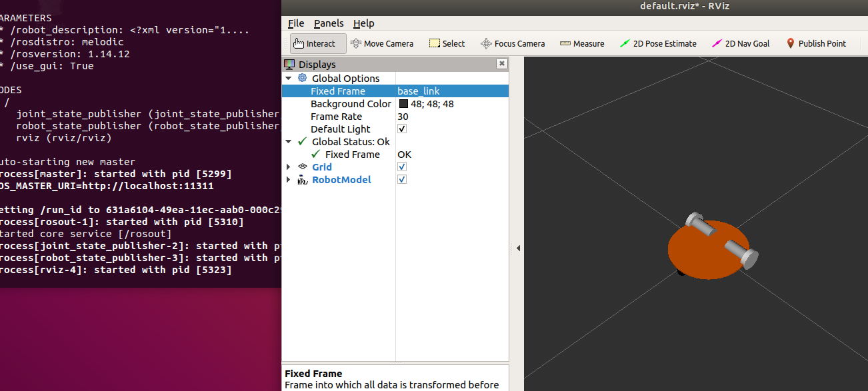Image resolution: width=868 pixels, height=391 pixels.
Task: Open the Help menu
Action: pos(363,23)
